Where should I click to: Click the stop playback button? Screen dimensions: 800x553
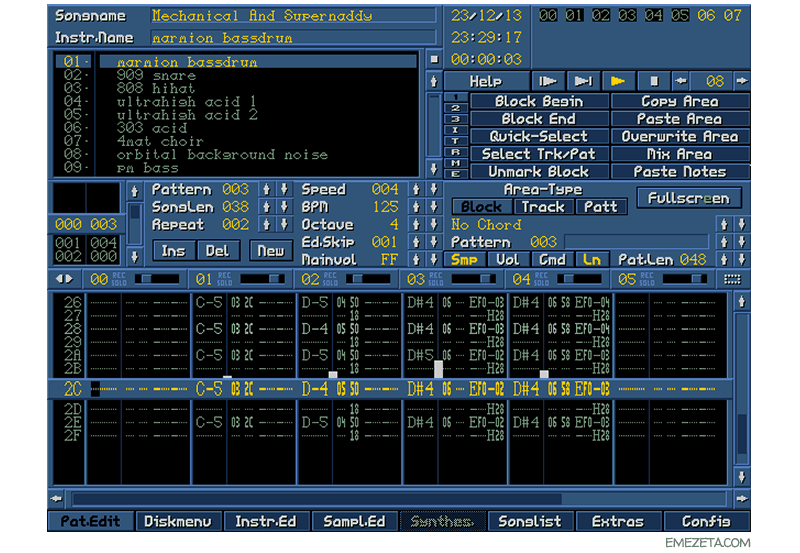[x=654, y=81]
